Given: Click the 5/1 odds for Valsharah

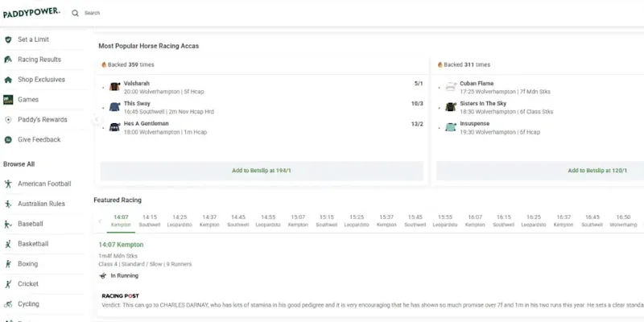Looking at the screenshot, I should [x=419, y=84].
